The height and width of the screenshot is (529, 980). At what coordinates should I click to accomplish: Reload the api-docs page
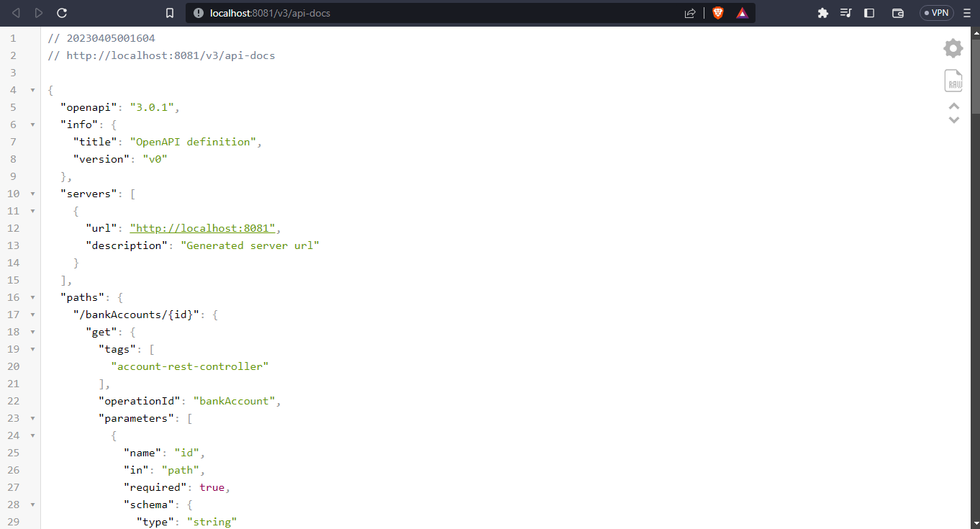tap(62, 12)
